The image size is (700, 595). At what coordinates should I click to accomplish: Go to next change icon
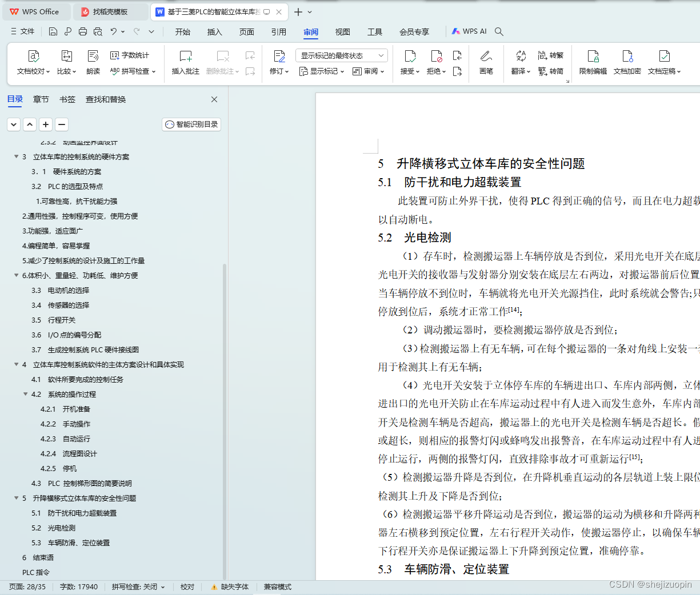point(457,71)
